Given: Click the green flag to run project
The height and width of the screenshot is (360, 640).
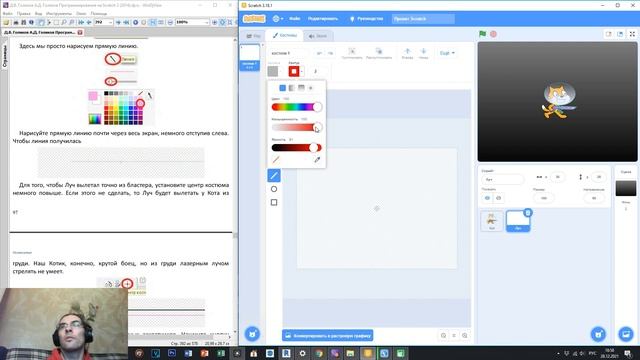Looking at the screenshot, I should [x=482, y=34].
